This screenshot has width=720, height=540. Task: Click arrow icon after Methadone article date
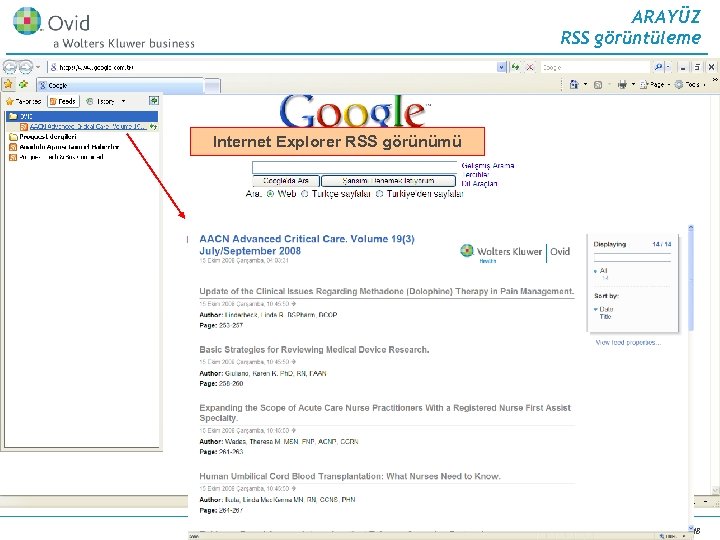[x=293, y=304]
